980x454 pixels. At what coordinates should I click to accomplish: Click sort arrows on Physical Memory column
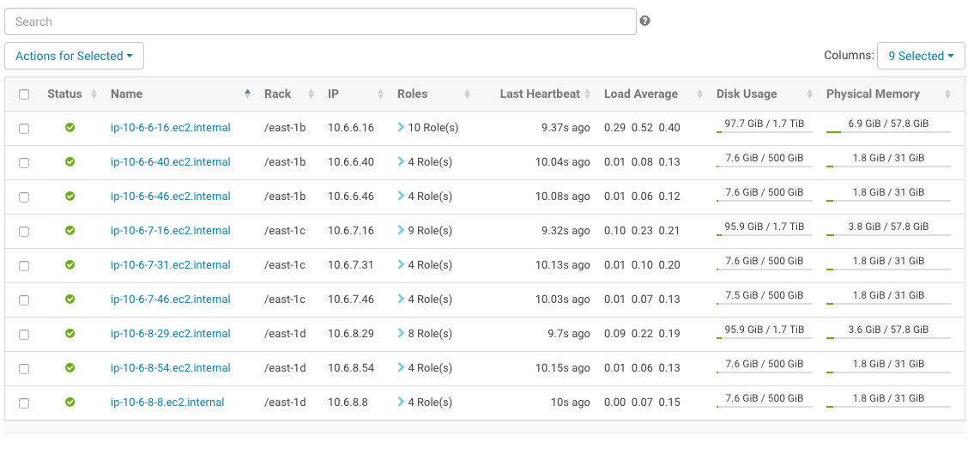(947, 94)
